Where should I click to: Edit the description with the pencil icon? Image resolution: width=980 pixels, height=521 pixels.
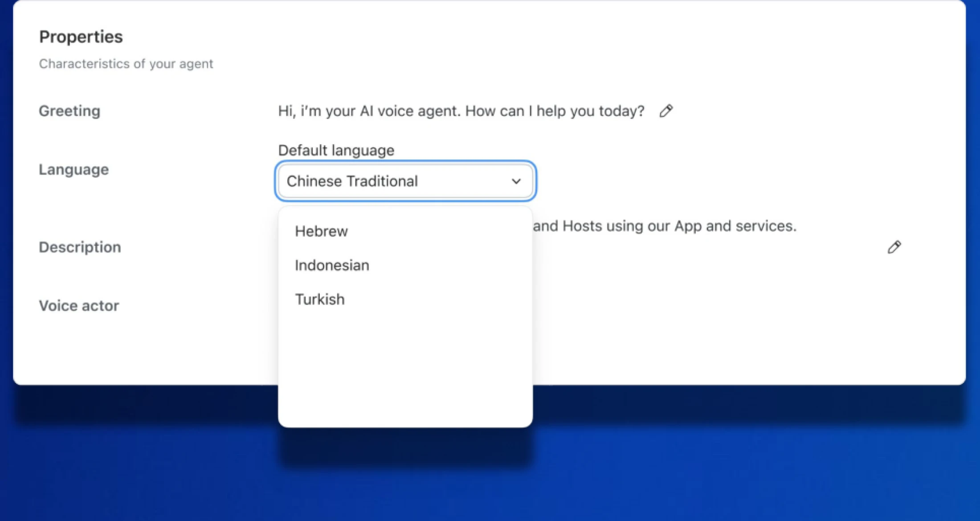(x=894, y=247)
